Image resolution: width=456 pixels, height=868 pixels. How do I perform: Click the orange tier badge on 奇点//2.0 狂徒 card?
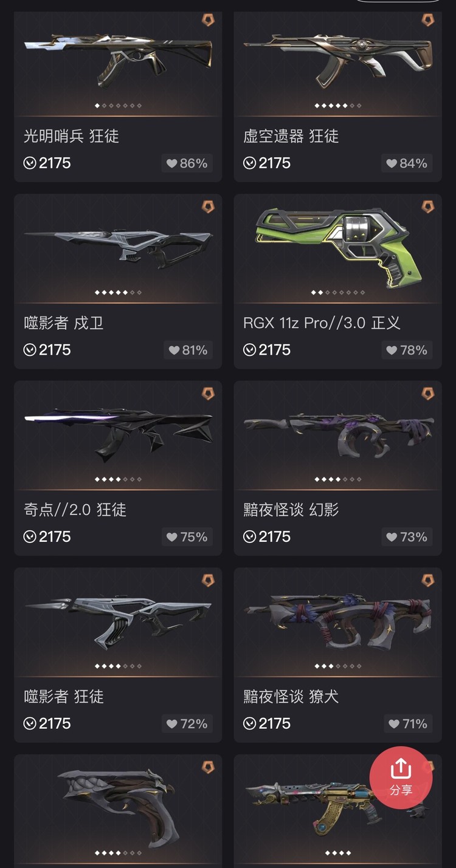coord(209,394)
